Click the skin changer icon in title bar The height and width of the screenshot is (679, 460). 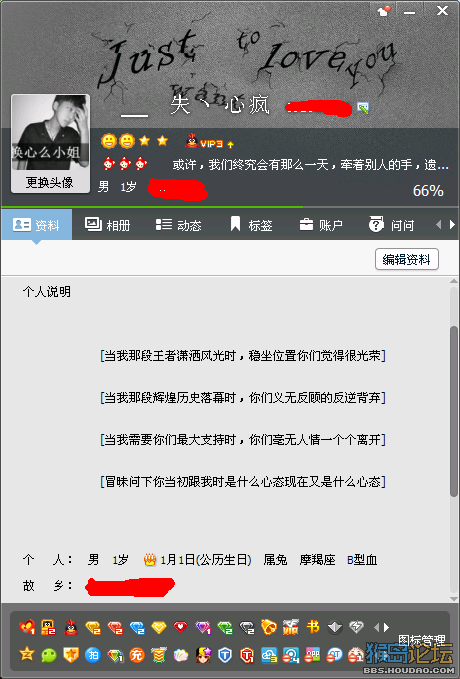[383, 11]
